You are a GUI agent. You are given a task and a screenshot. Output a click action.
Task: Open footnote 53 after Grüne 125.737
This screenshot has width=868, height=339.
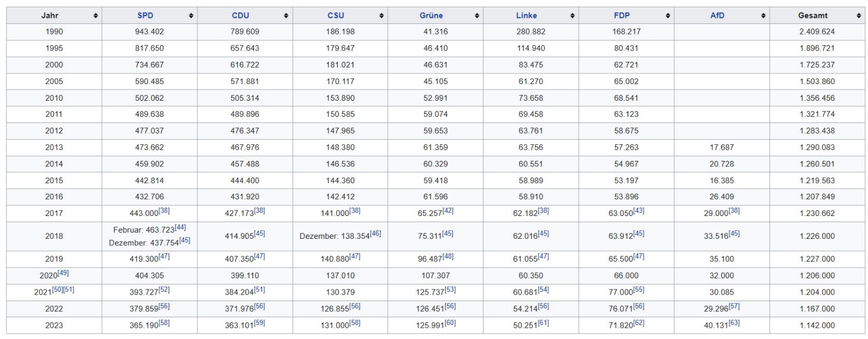click(x=450, y=290)
